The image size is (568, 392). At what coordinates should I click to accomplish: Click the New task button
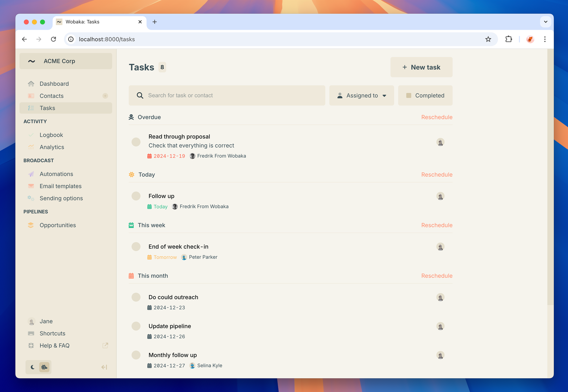click(421, 67)
